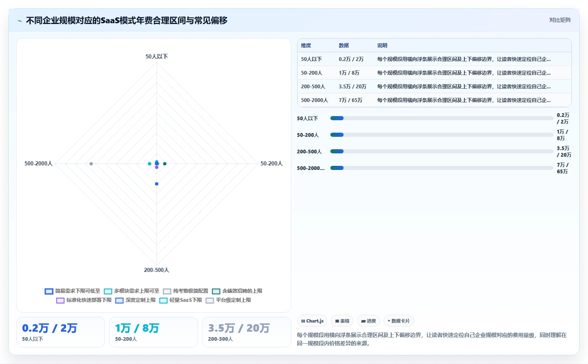Click table cell 200-500人
This screenshot has width=588, height=364.
click(x=313, y=87)
